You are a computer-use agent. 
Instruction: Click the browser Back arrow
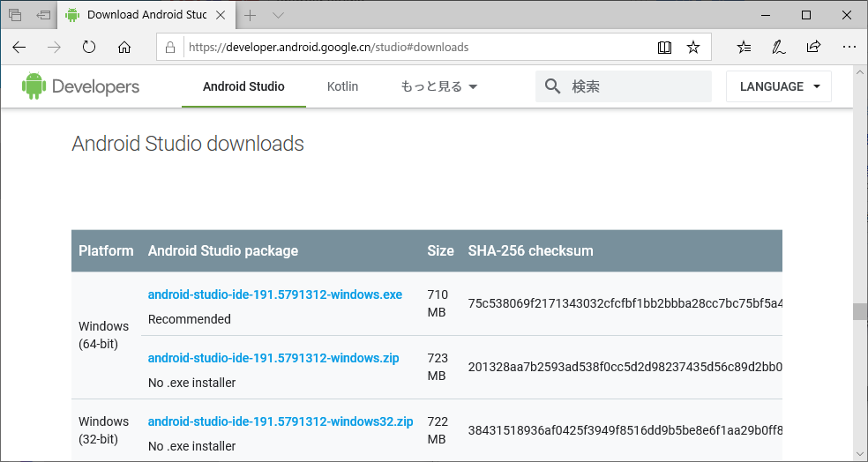tap(19, 47)
